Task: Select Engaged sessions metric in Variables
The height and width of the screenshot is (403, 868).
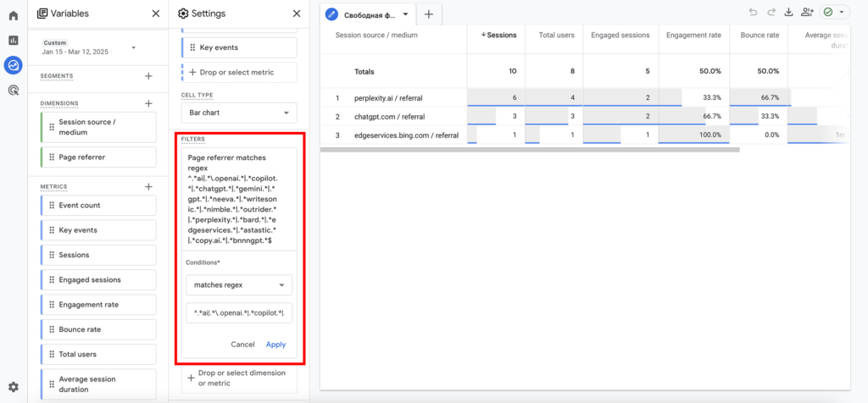Action: click(x=98, y=279)
